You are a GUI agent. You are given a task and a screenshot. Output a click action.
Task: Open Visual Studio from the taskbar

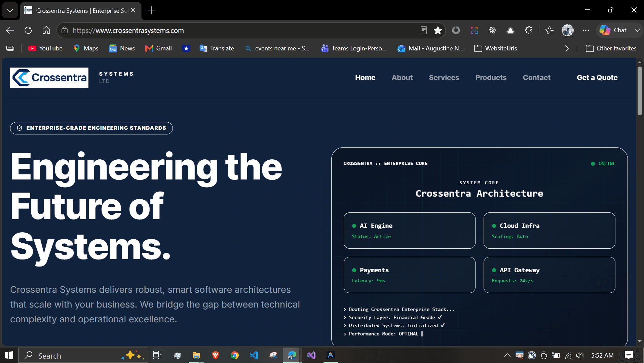coord(311,355)
